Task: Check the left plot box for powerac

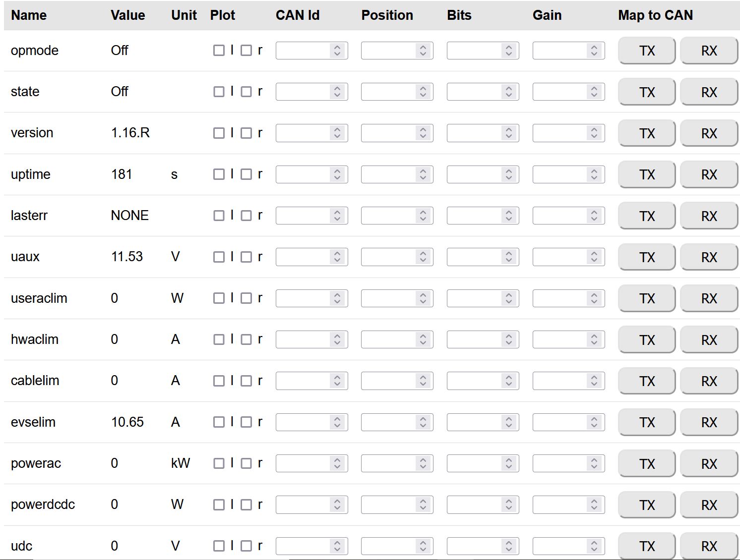Action: (219, 463)
